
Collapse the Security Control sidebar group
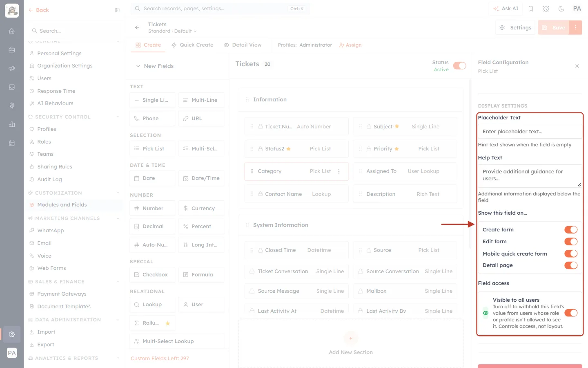coord(118,117)
